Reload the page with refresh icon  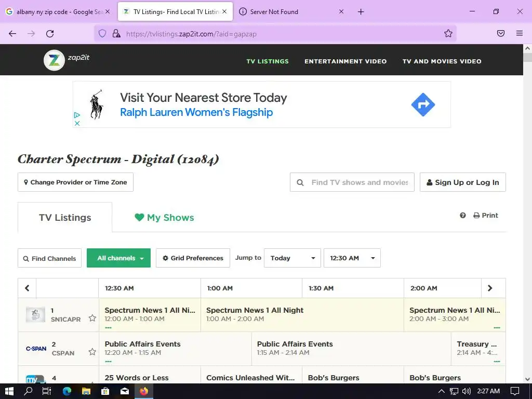(x=50, y=34)
